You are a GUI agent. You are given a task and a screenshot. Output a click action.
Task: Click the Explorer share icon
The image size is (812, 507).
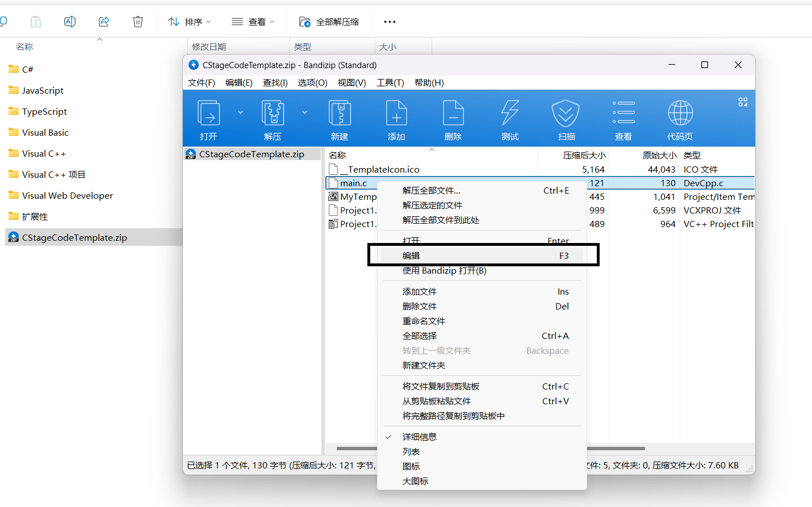(x=104, y=22)
